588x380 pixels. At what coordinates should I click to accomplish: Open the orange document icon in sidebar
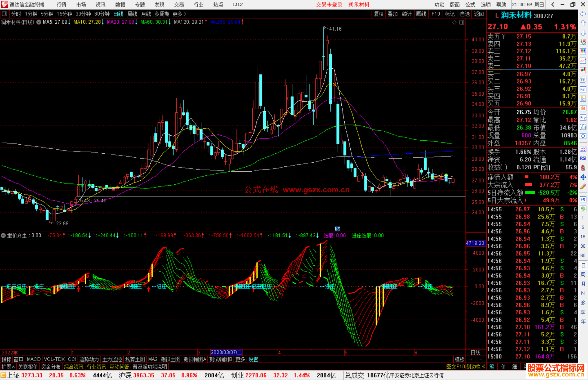[x=583, y=108]
